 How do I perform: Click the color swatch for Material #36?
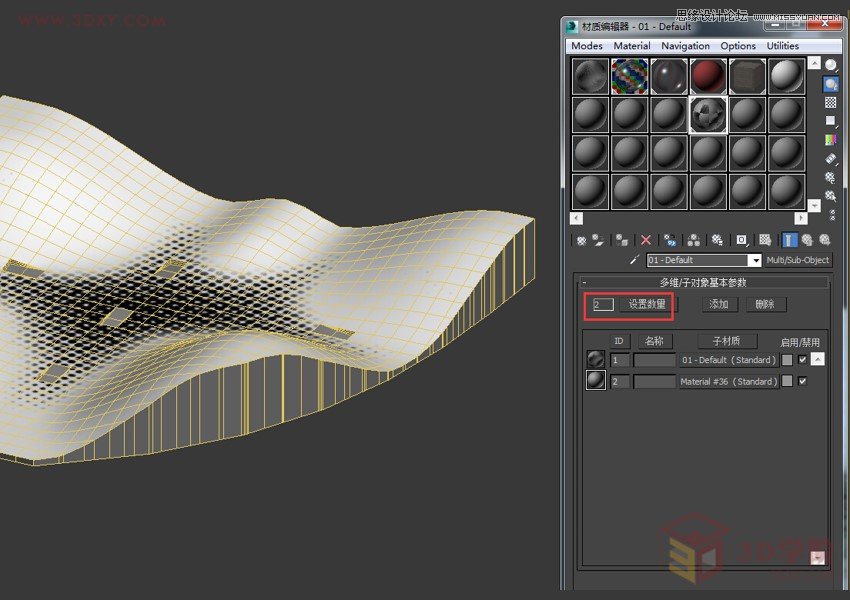[x=787, y=381]
